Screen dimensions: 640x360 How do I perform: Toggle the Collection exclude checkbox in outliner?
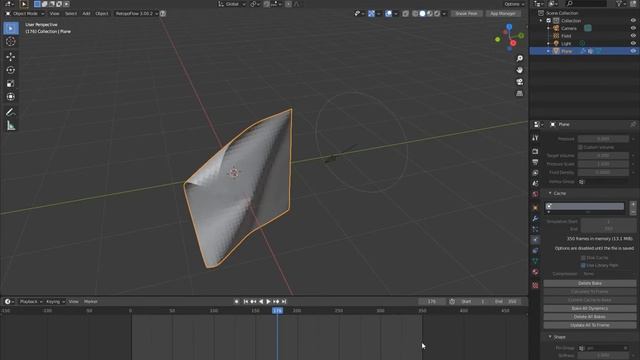pos(549,20)
